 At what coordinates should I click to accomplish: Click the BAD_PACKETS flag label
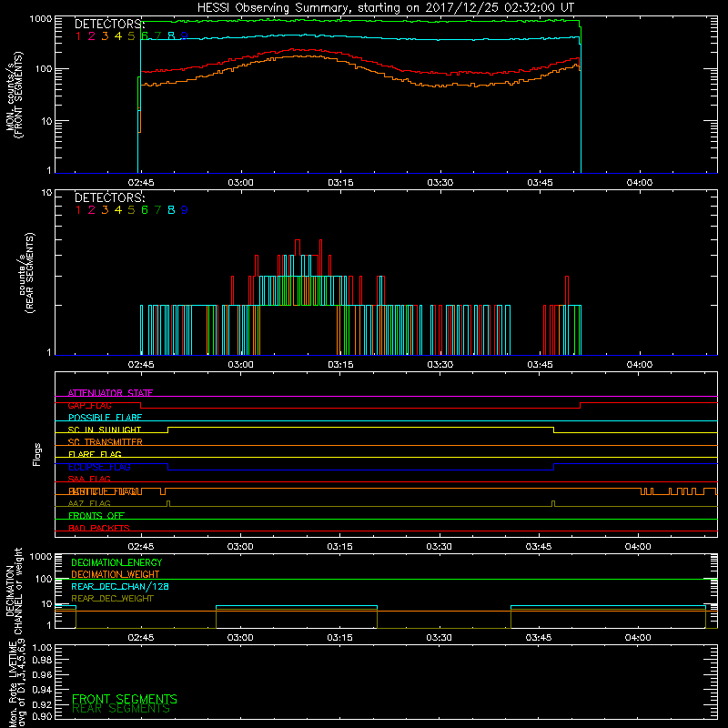pyautogui.click(x=99, y=528)
